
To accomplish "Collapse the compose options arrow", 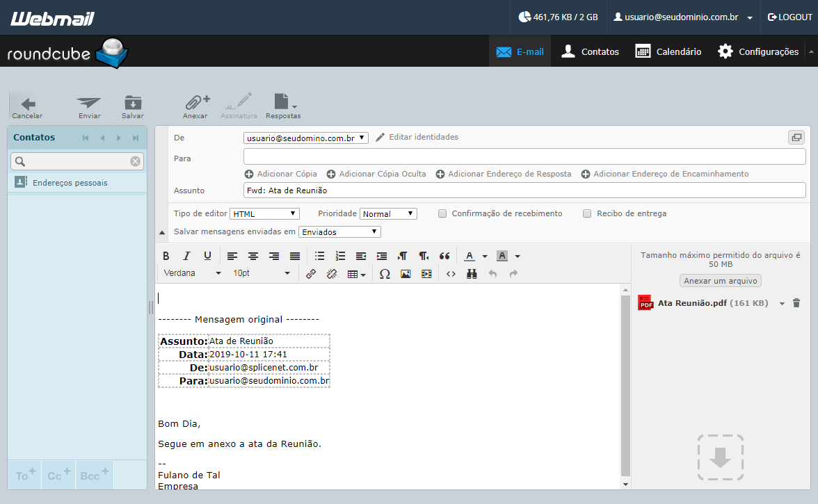I will (161, 232).
